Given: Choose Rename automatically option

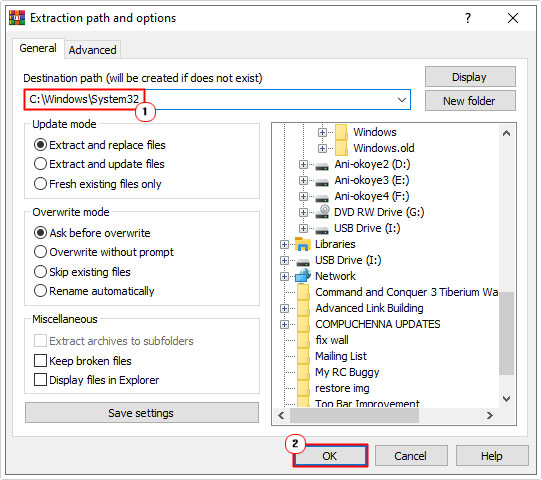Looking at the screenshot, I should pyautogui.click(x=94, y=291).
